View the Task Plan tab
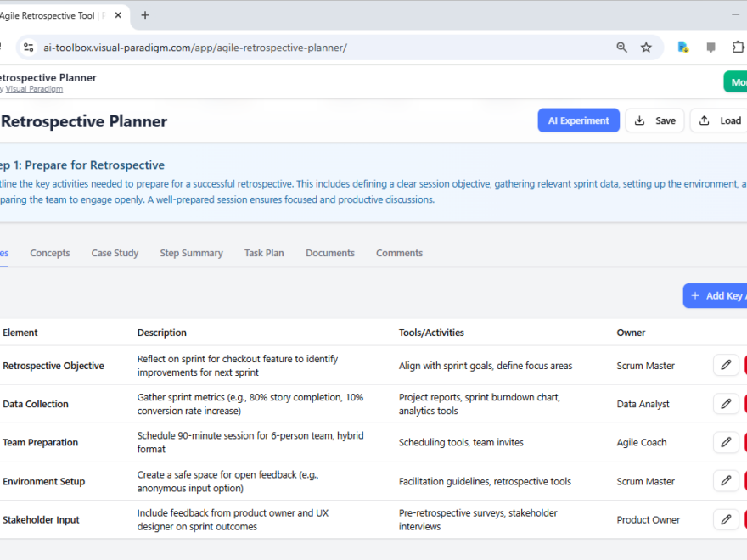747x560 pixels. pos(263,252)
